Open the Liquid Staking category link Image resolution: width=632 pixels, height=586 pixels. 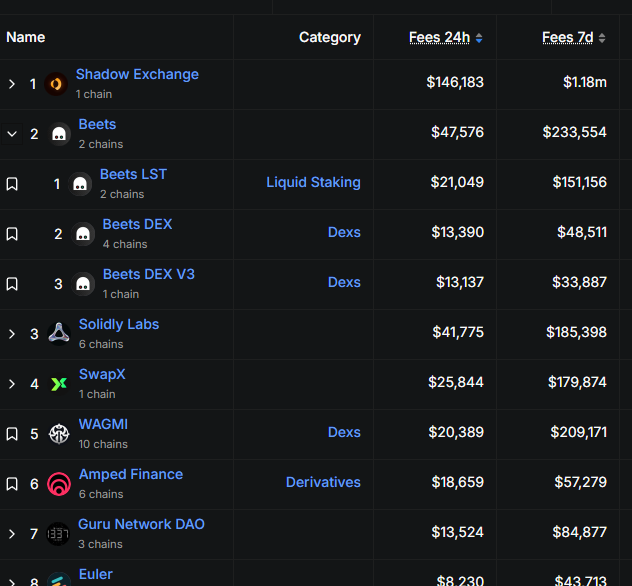point(313,182)
